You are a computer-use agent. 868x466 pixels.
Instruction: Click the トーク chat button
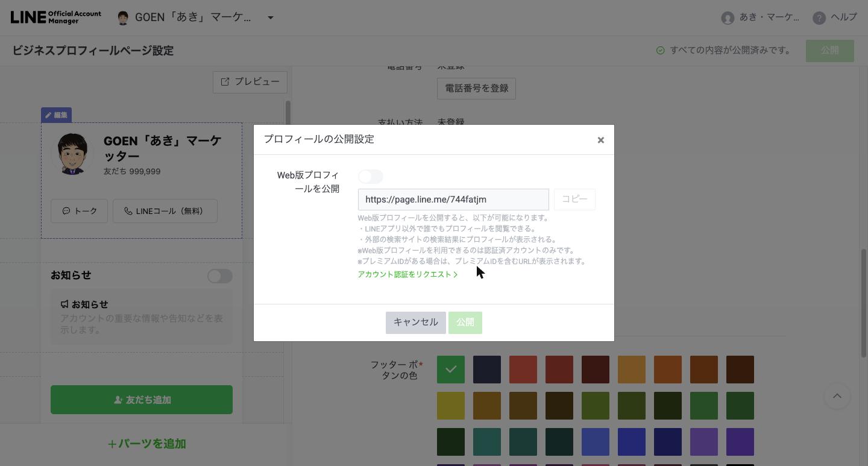click(x=79, y=211)
